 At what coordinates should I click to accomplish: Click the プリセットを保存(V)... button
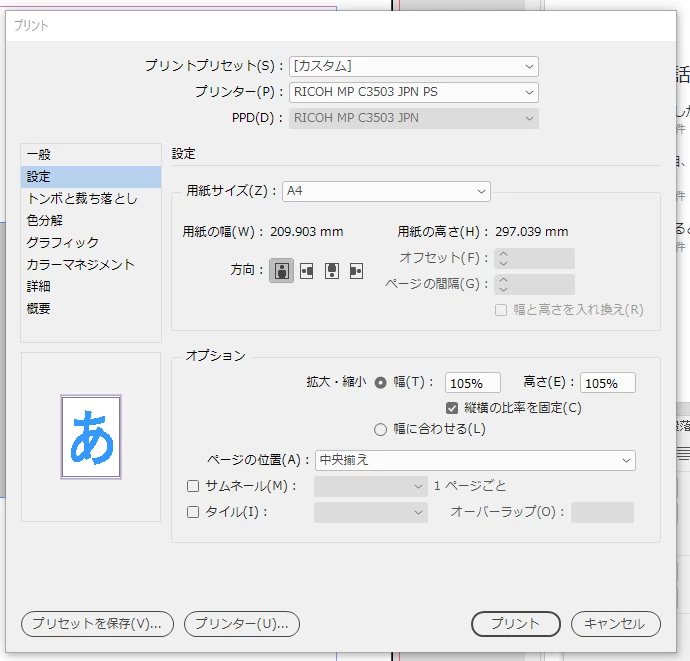click(97, 624)
